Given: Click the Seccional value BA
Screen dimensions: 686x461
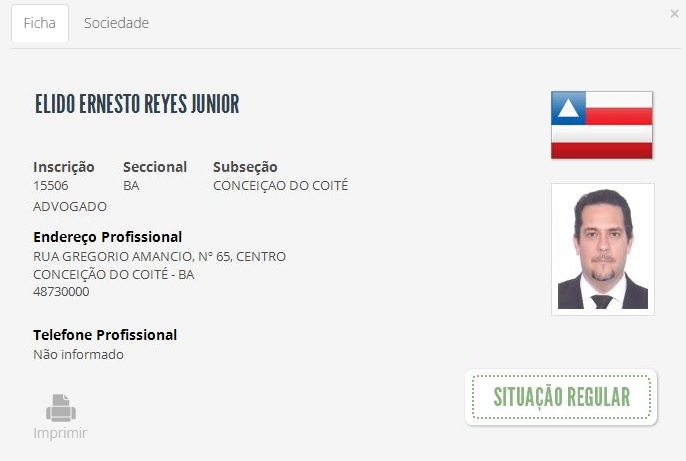Looking at the screenshot, I should (131, 186).
